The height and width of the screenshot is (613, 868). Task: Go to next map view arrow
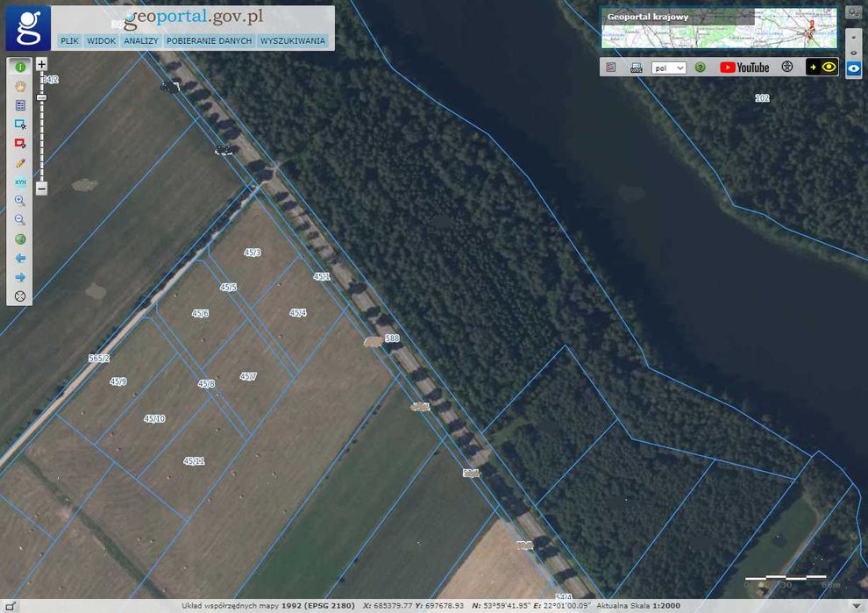pos(20,277)
